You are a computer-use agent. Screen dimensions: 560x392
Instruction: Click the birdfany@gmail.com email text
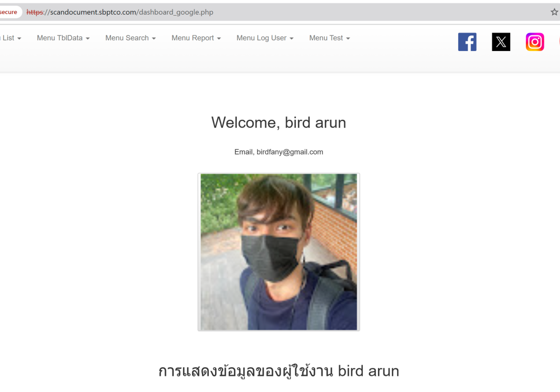[x=290, y=152]
